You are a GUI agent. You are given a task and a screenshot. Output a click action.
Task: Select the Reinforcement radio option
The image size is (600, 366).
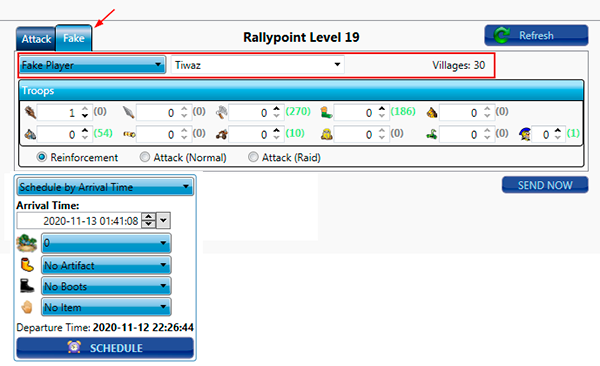(77, 157)
